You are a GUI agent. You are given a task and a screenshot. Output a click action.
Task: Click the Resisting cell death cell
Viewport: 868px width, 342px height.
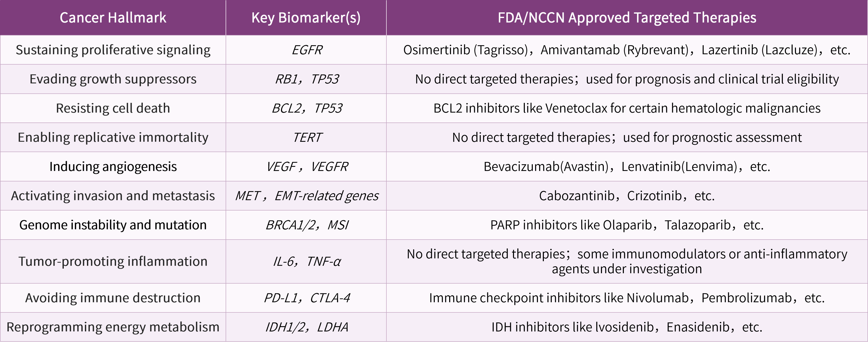pyautogui.click(x=113, y=108)
